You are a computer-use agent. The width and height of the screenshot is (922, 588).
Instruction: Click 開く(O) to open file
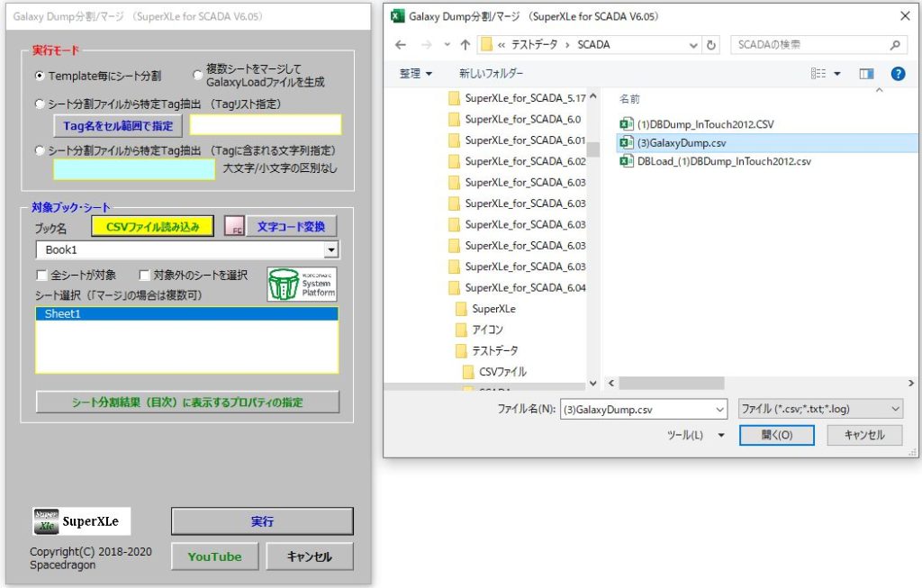(x=777, y=435)
